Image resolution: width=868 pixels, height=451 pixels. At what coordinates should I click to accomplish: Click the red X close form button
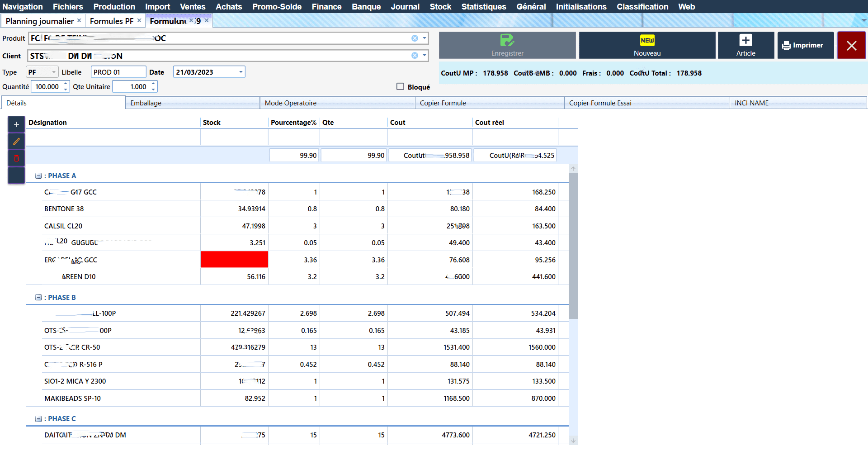click(851, 45)
